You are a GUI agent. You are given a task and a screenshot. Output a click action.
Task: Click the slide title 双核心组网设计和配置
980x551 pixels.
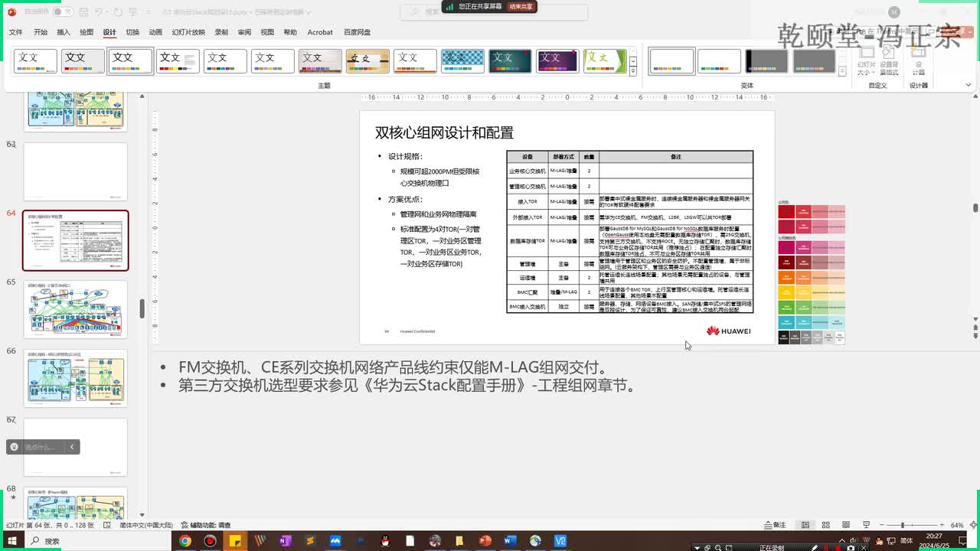coord(444,132)
